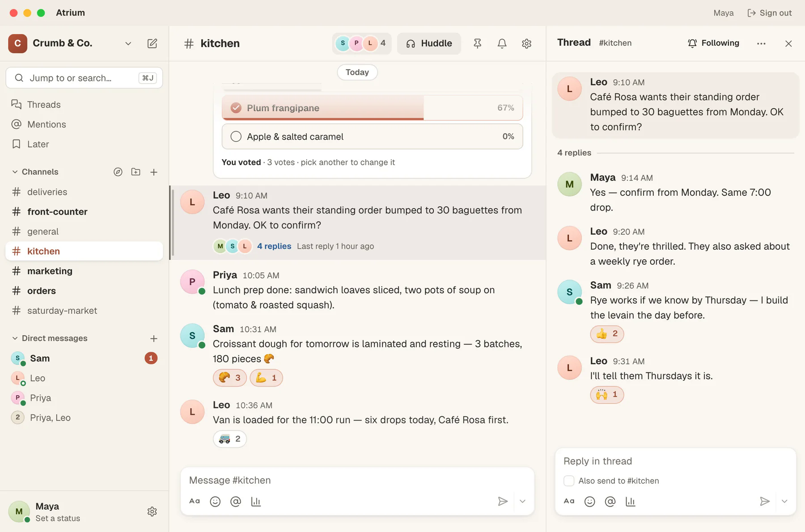The image size is (805, 532).
Task: Check Also send to #kitchen checkbox
Action: [x=569, y=481]
